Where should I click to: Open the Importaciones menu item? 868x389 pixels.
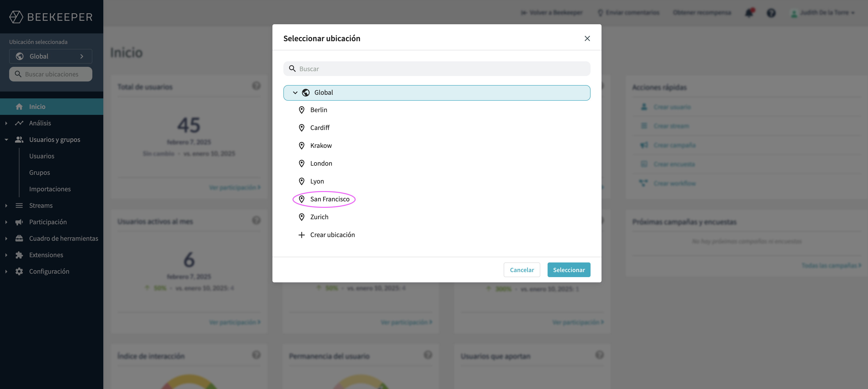click(50, 189)
